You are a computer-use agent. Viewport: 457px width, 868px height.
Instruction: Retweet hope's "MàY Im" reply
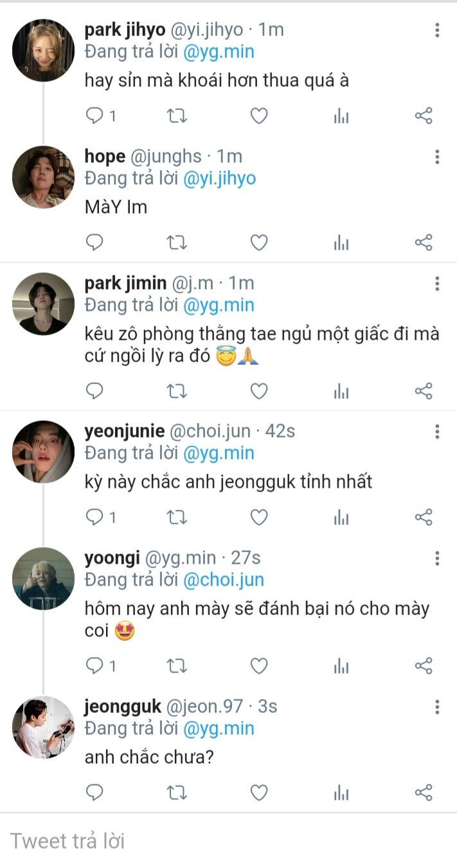[177, 243]
